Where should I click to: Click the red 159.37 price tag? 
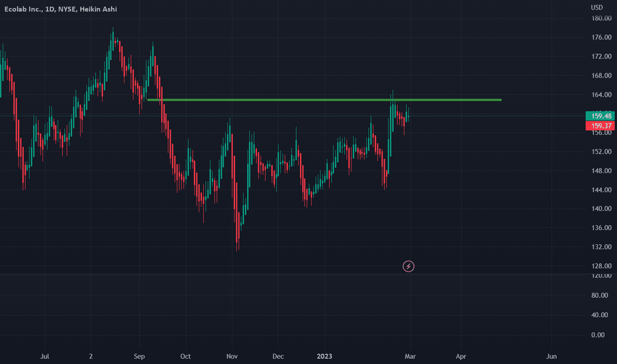(x=600, y=126)
